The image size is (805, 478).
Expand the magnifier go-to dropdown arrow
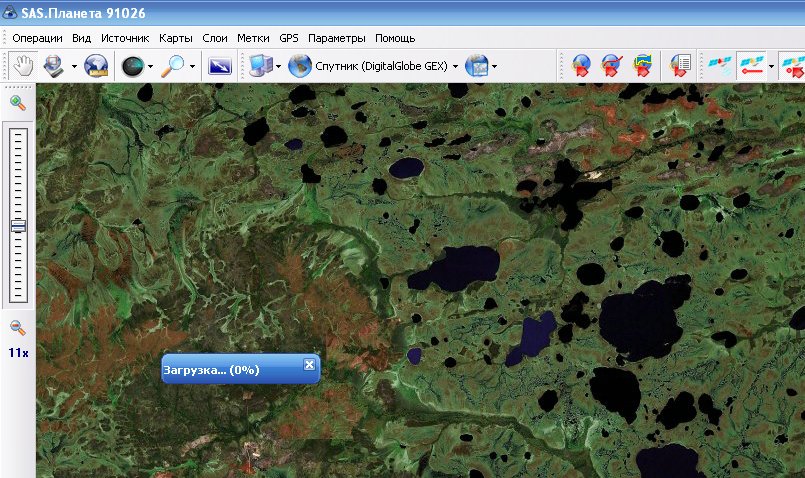[x=192, y=67]
